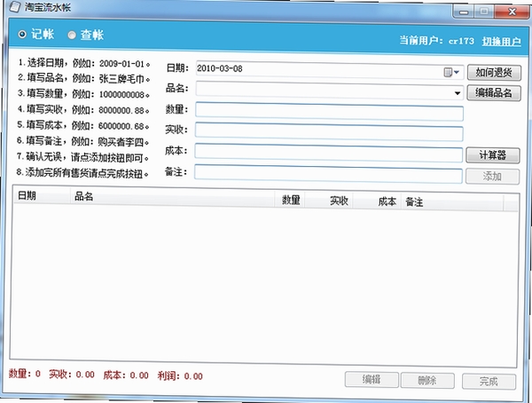The width and height of the screenshot is (532, 403).
Task: Click the date value 2010-03-08
Action: (x=220, y=68)
